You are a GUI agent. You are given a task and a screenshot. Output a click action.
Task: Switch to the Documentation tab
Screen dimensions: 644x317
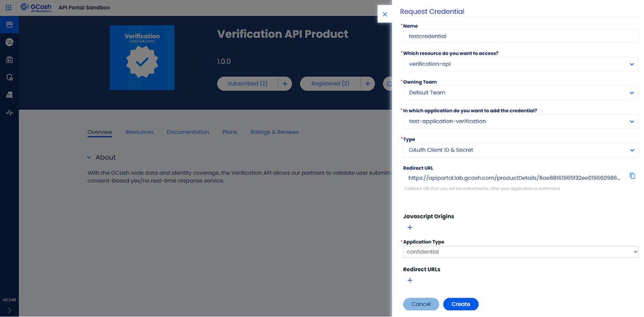coord(188,132)
